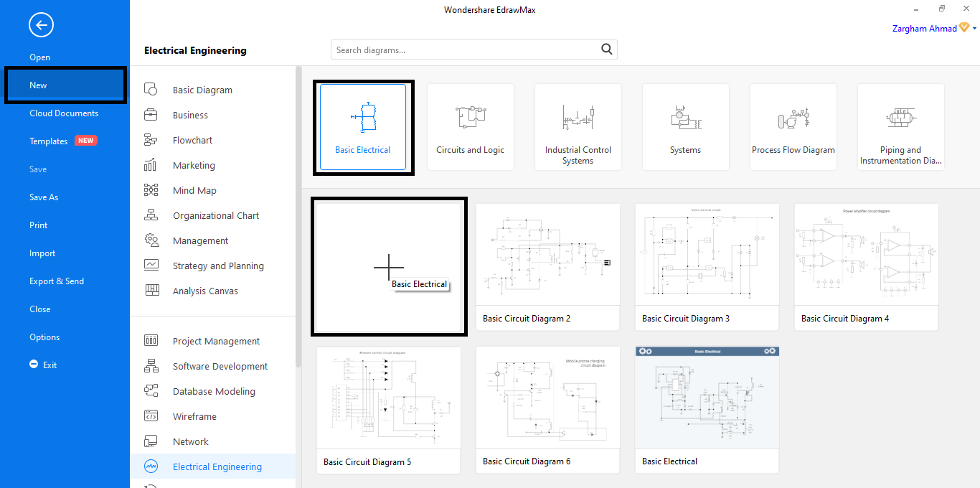
Task: Select the Database Modeling category
Action: pos(212,391)
